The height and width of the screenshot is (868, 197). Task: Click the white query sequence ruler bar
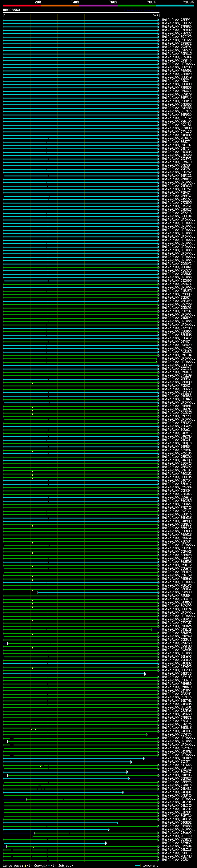click(x=81, y=13)
